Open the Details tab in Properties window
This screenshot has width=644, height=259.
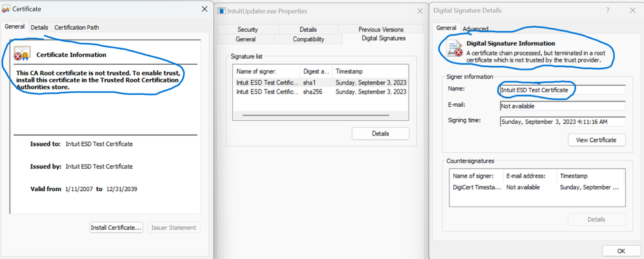click(x=308, y=29)
